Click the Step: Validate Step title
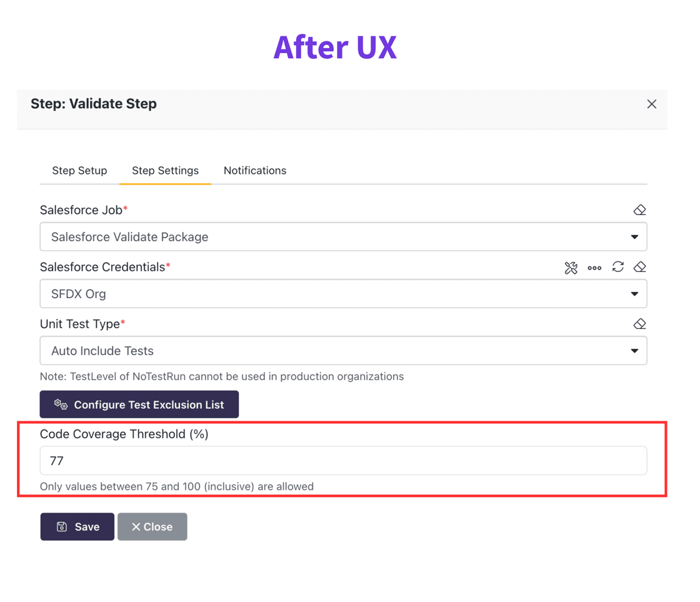The height and width of the screenshot is (602, 700). (x=94, y=104)
